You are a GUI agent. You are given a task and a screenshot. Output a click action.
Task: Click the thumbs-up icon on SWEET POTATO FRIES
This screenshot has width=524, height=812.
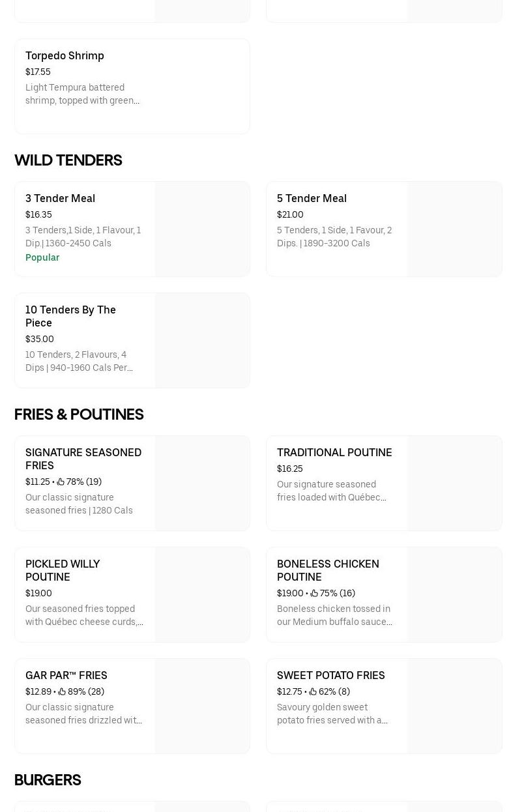tap(313, 691)
